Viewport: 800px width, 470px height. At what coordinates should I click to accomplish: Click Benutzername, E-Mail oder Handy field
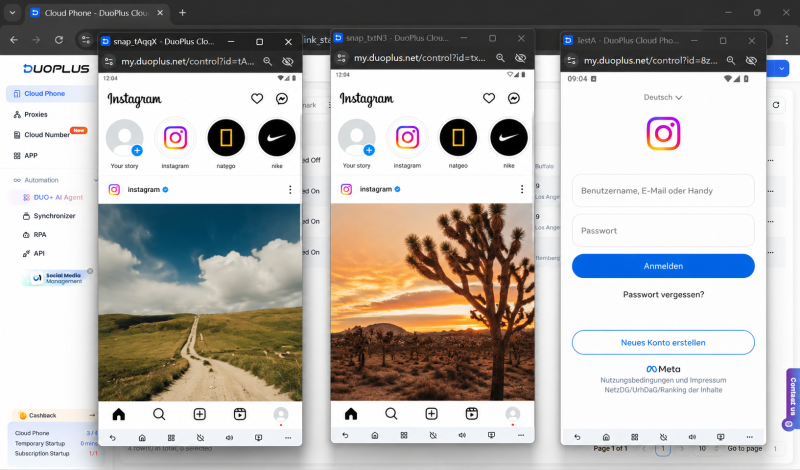[663, 191]
